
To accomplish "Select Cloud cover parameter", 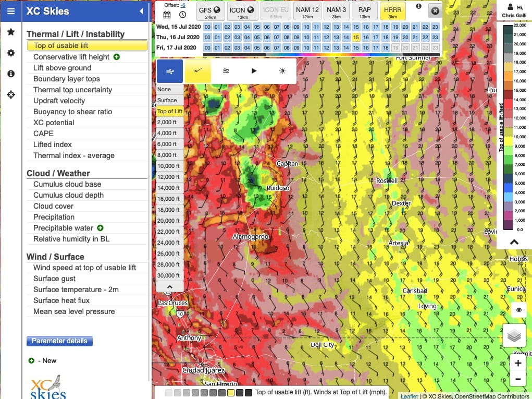I will tap(87, 206).
